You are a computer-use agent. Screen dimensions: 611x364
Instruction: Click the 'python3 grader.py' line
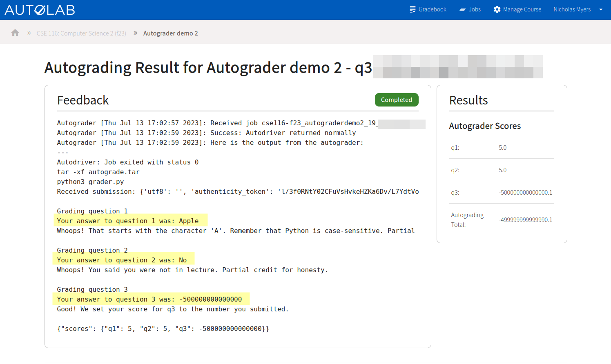pyautogui.click(x=90, y=182)
